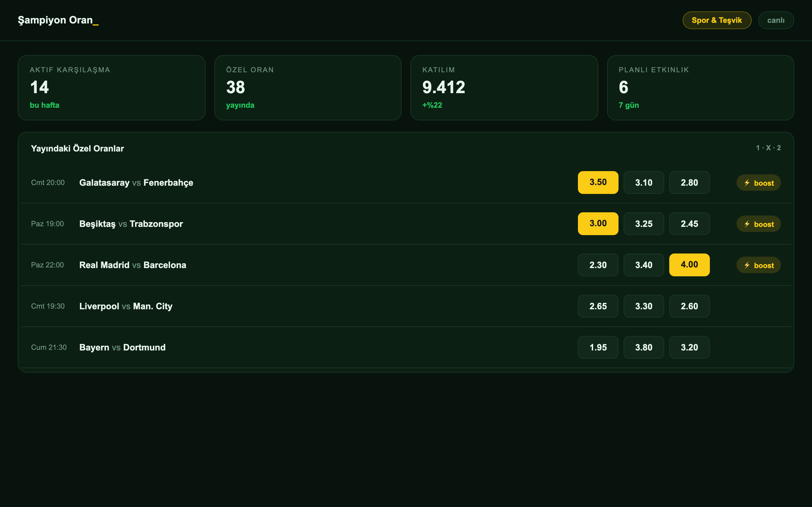This screenshot has width=812, height=507.
Task: Select 3.25 draw odds for Beşiktaş vs Trabzonspor
Action: [x=644, y=224]
